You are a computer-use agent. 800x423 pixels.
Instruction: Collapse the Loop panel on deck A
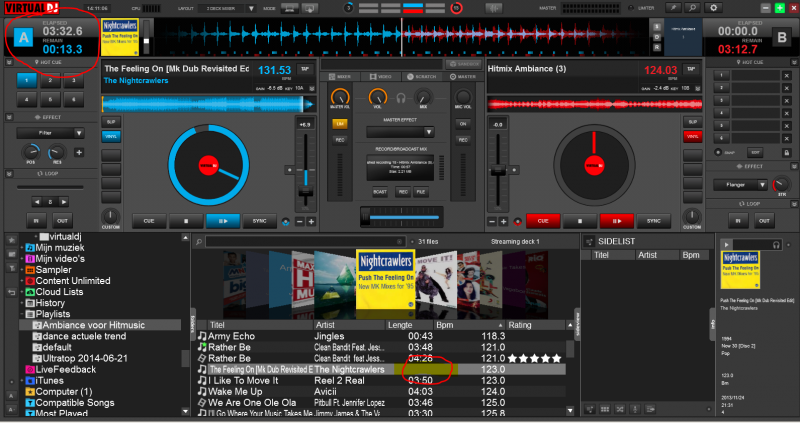9,174
